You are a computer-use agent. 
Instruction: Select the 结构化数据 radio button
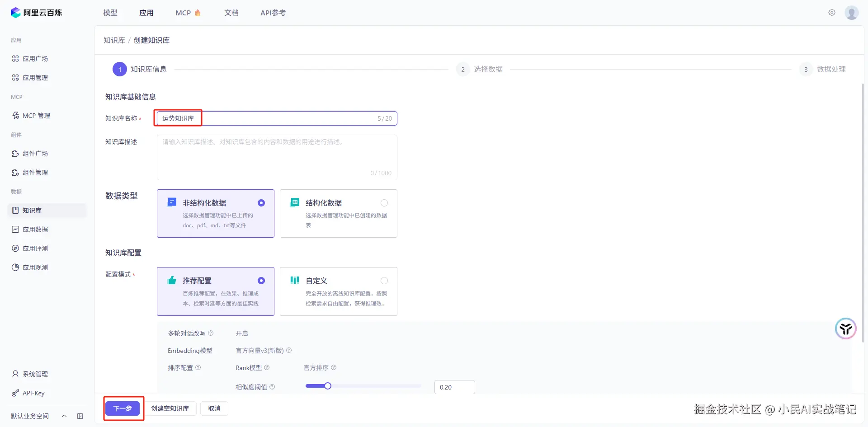[384, 203]
